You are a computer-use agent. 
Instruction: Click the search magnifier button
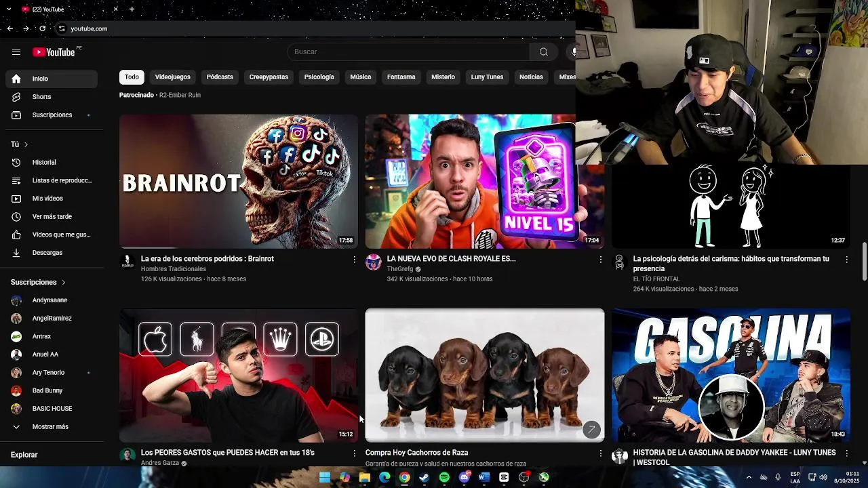[x=543, y=52]
